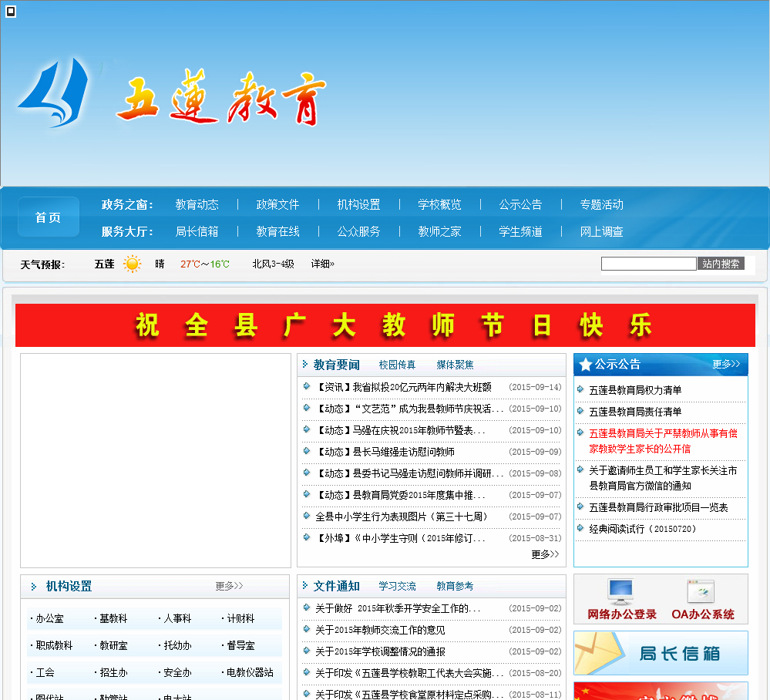
Task: Click the site search input field
Action: coord(649,264)
